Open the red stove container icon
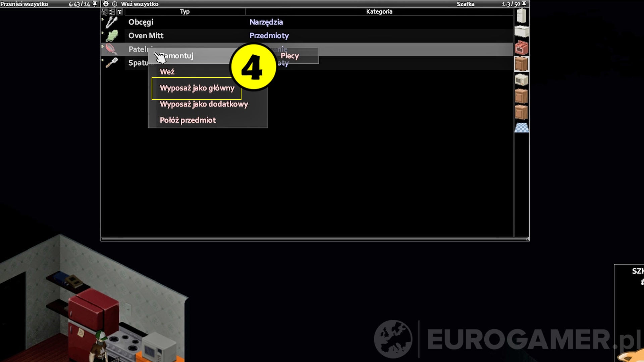The width and height of the screenshot is (644, 362). (x=522, y=48)
